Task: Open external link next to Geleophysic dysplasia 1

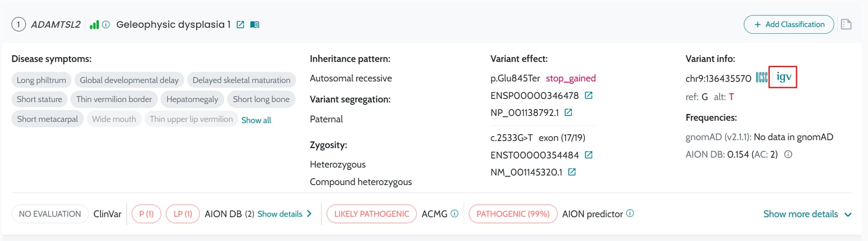Action: (240, 25)
